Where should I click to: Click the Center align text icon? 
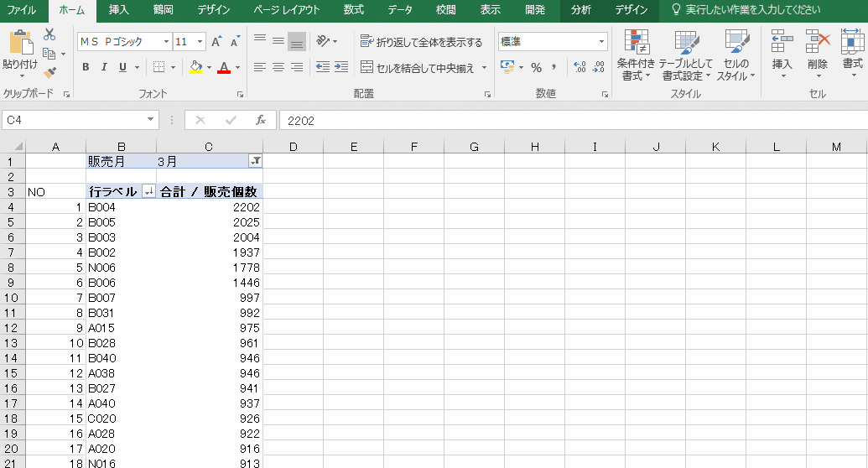[278, 67]
